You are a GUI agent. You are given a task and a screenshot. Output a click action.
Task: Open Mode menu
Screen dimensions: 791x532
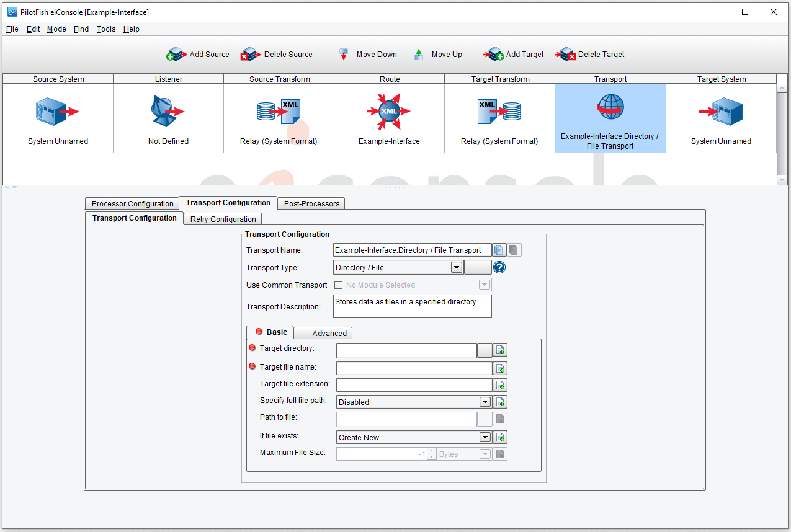coord(56,29)
